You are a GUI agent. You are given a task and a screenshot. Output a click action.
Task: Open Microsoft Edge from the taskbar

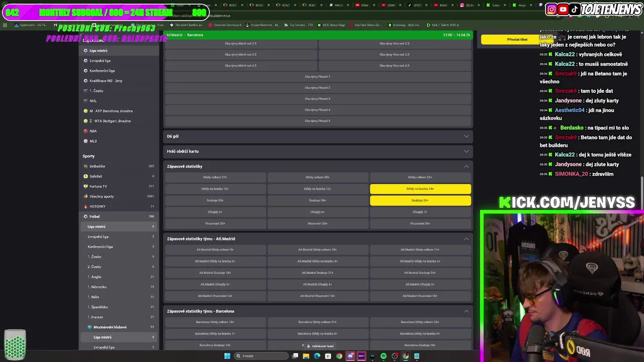(317, 356)
